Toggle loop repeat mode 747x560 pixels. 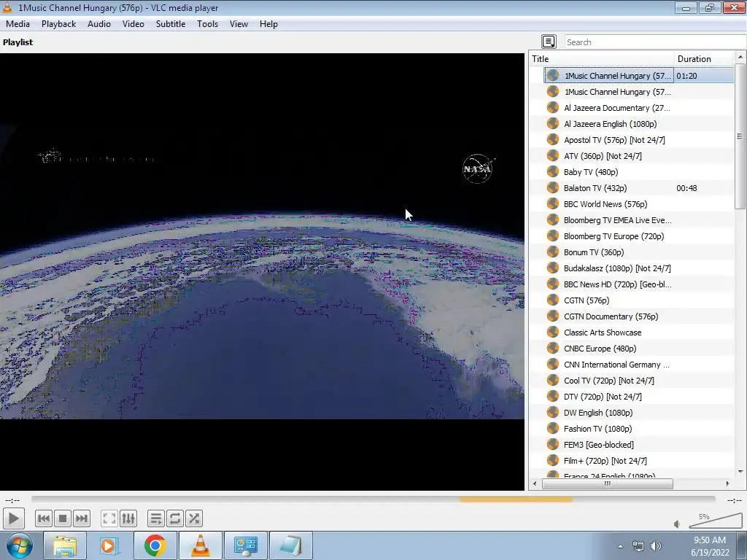[x=175, y=518]
